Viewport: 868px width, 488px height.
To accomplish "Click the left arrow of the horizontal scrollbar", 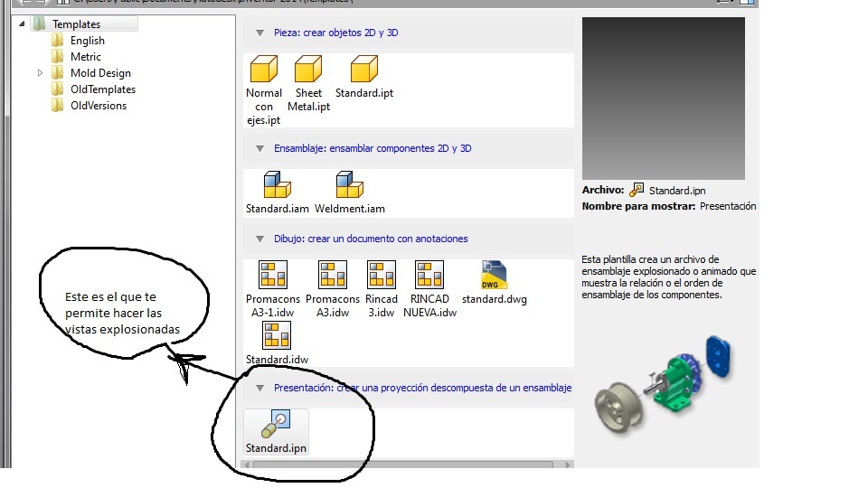I will point(248,465).
